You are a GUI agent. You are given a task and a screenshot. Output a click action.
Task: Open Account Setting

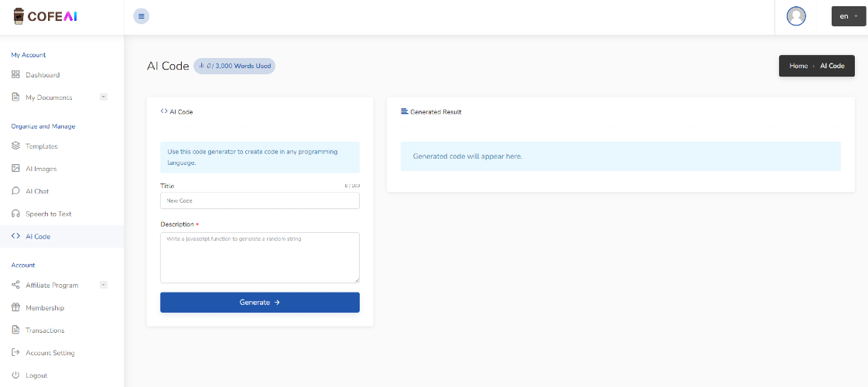pyautogui.click(x=50, y=353)
